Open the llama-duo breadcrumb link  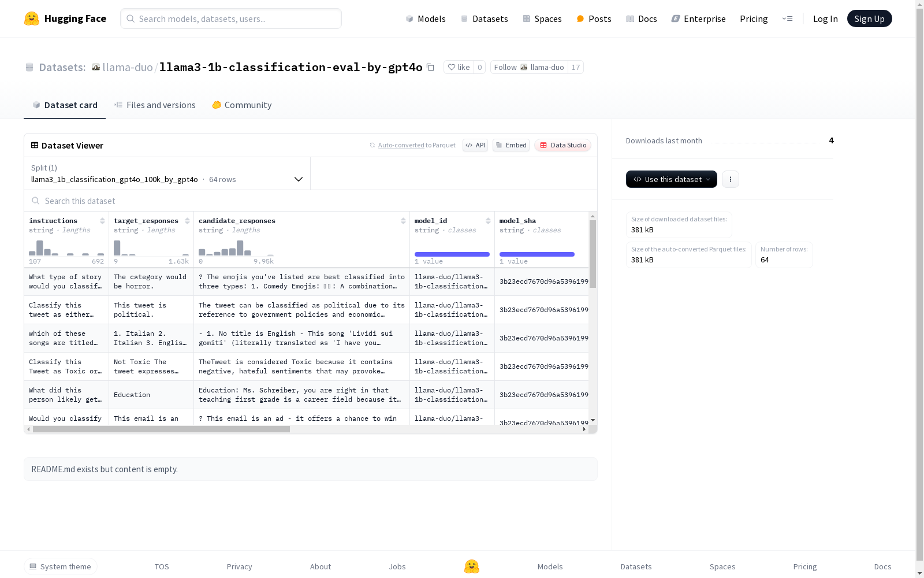(x=128, y=67)
